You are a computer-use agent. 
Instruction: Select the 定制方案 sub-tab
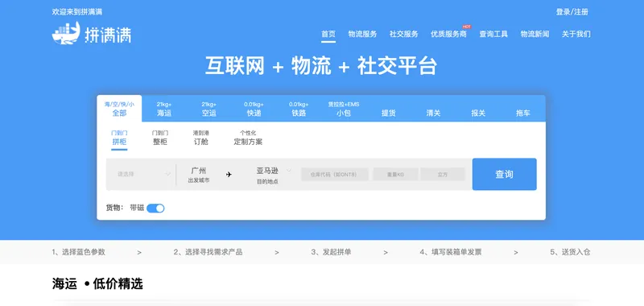click(x=248, y=139)
